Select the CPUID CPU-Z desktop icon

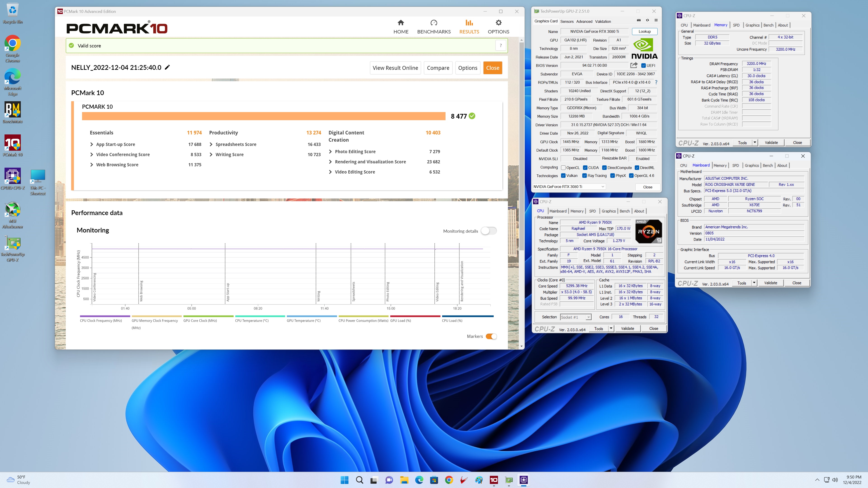tap(12, 179)
